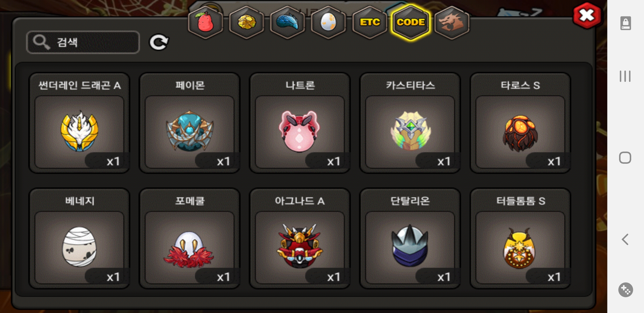Focus the 검색 search field
The image size is (644, 313).
(83, 42)
